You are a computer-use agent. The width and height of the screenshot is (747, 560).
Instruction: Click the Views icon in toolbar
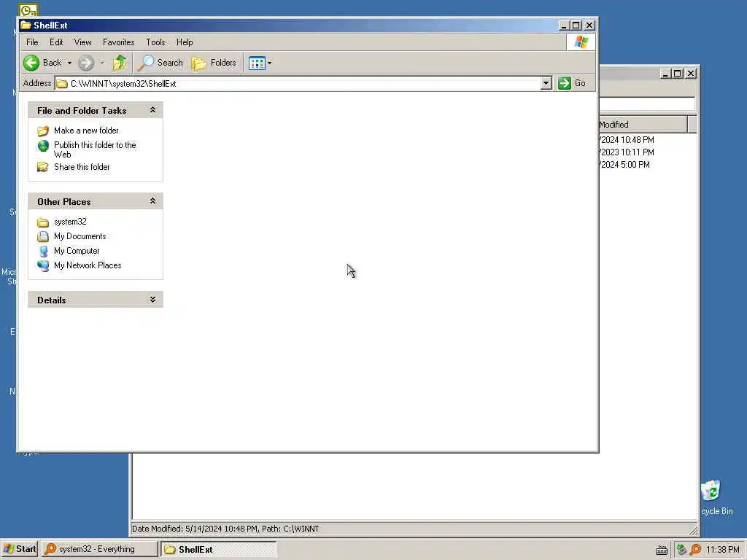257,63
